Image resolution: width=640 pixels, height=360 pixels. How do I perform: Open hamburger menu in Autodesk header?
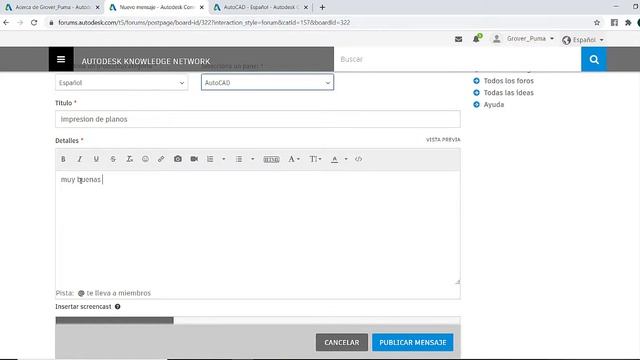pyautogui.click(x=61, y=60)
